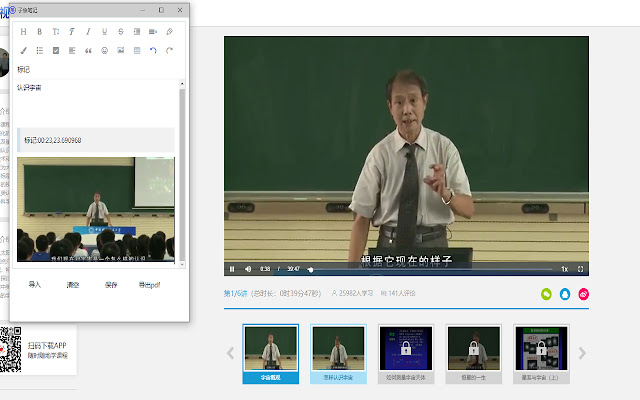Apply indent to the note text
640x400 pixels.
click(137, 31)
